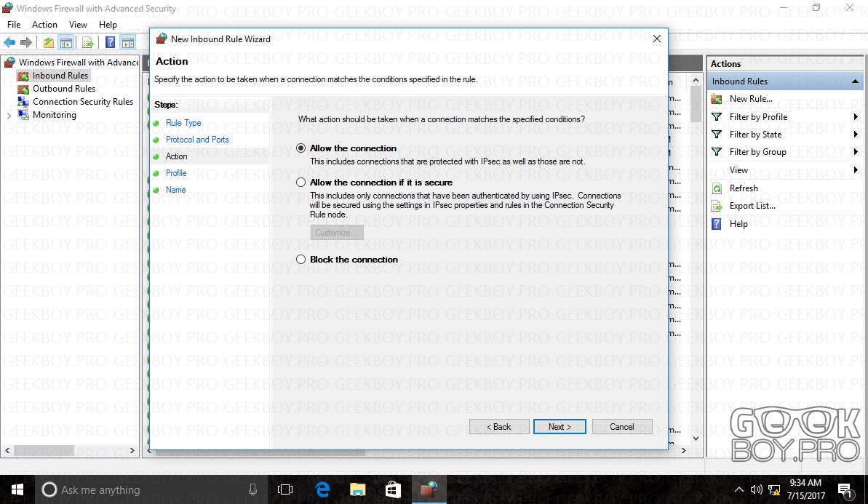Open the Help menu

click(108, 24)
